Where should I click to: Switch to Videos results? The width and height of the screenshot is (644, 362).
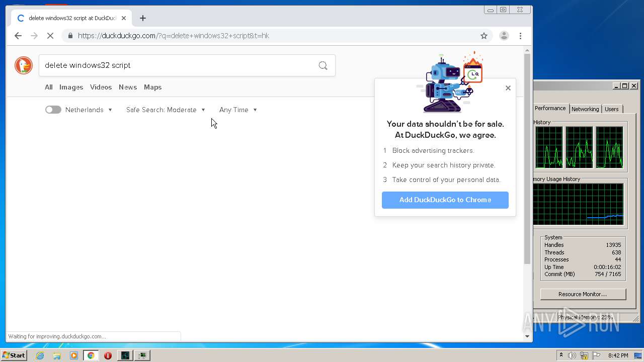pos(101,87)
